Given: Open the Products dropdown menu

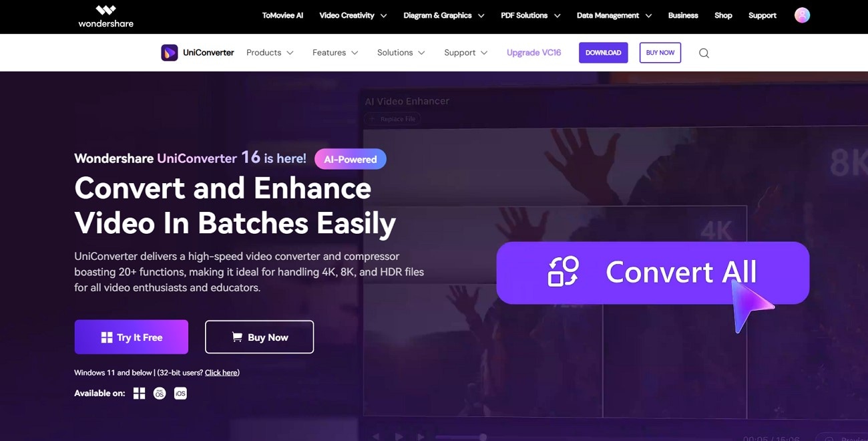Looking at the screenshot, I should click(x=270, y=53).
